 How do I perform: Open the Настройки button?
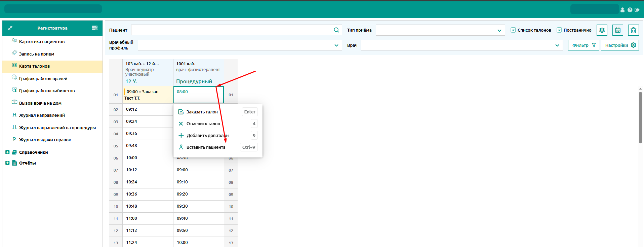coord(620,45)
